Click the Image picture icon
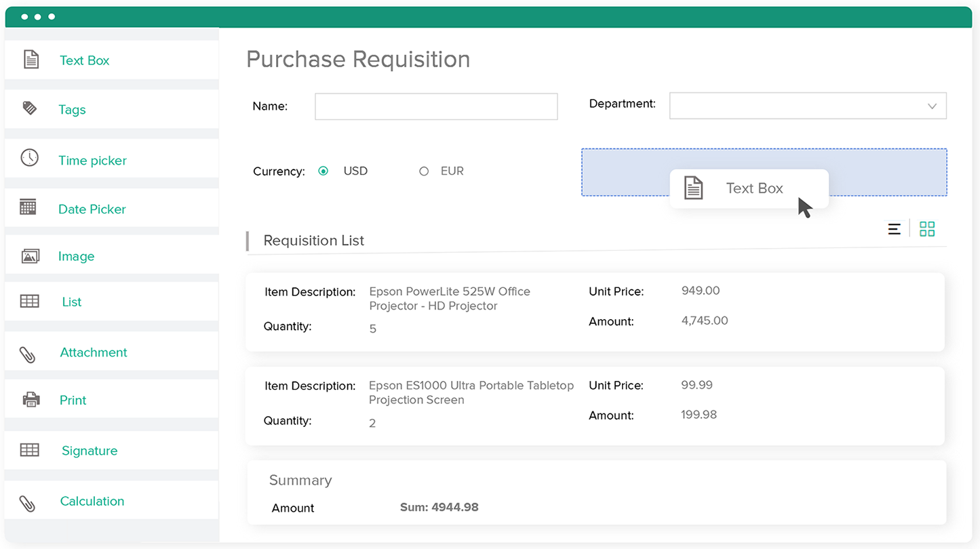 [31, 256]
